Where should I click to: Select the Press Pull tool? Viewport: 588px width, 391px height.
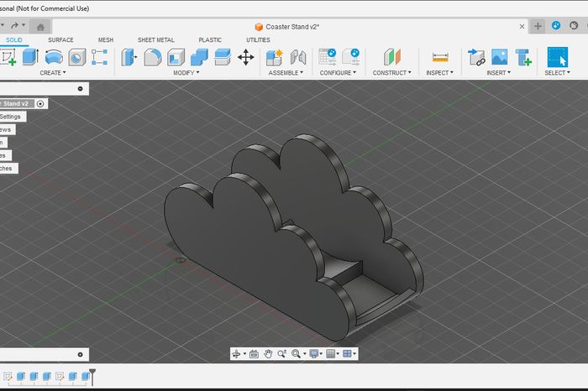129,57
